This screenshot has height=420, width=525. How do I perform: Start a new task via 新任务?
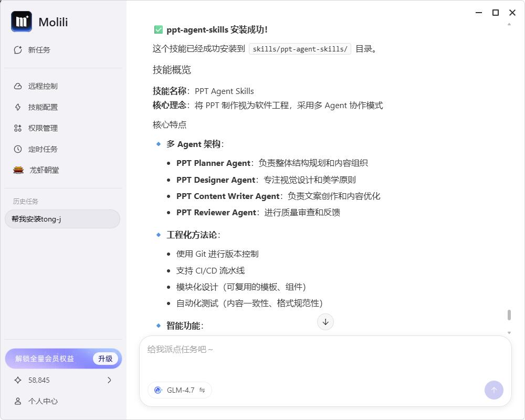[33, 50]
